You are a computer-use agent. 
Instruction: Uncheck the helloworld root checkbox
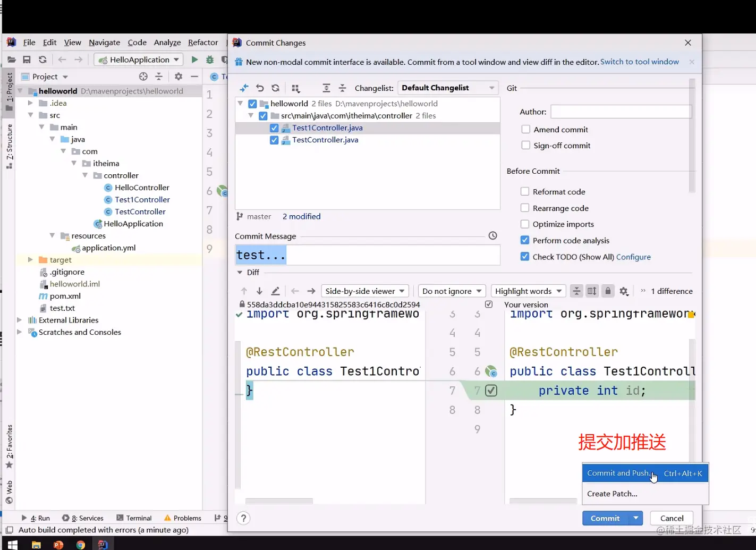pos(252,104)
